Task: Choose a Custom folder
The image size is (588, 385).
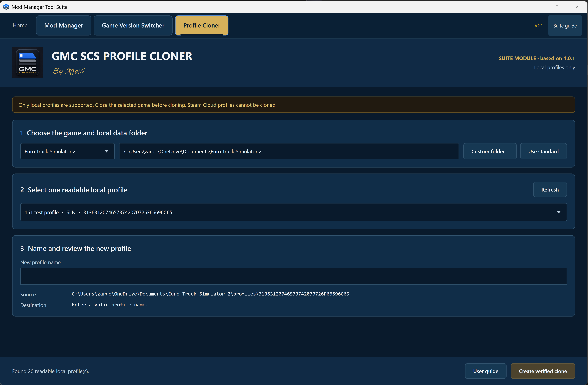Action: coord(490,151)
